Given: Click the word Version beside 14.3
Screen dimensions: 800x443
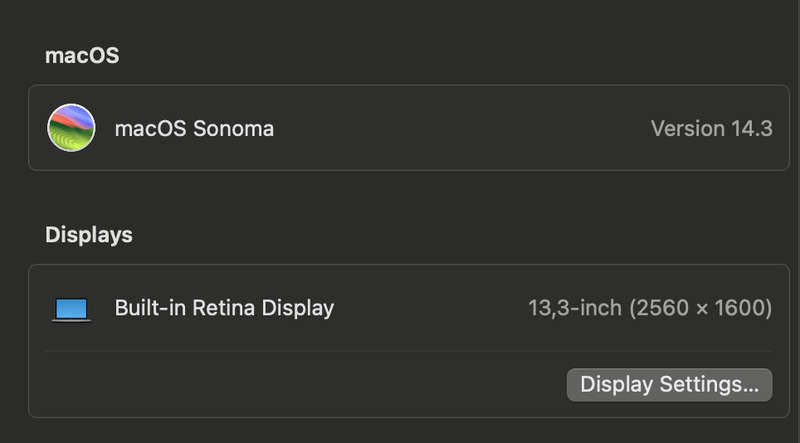Looking at the screenshot, I should 688,129.
